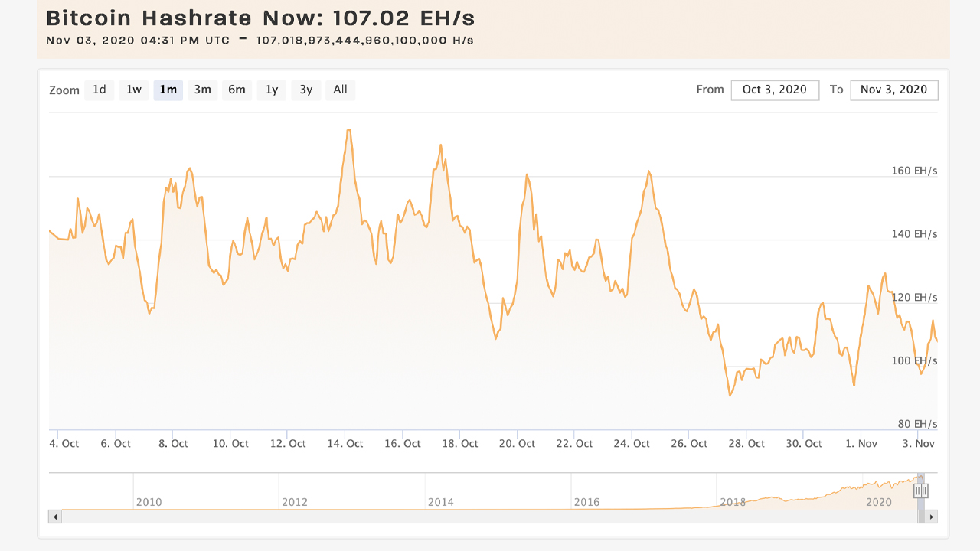Click the navigator range handle

(921, 491)
